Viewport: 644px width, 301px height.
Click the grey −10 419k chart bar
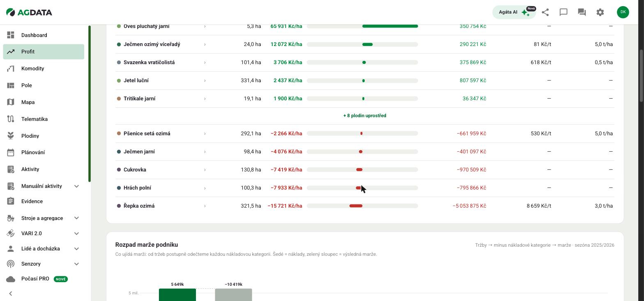pos(233,295)
